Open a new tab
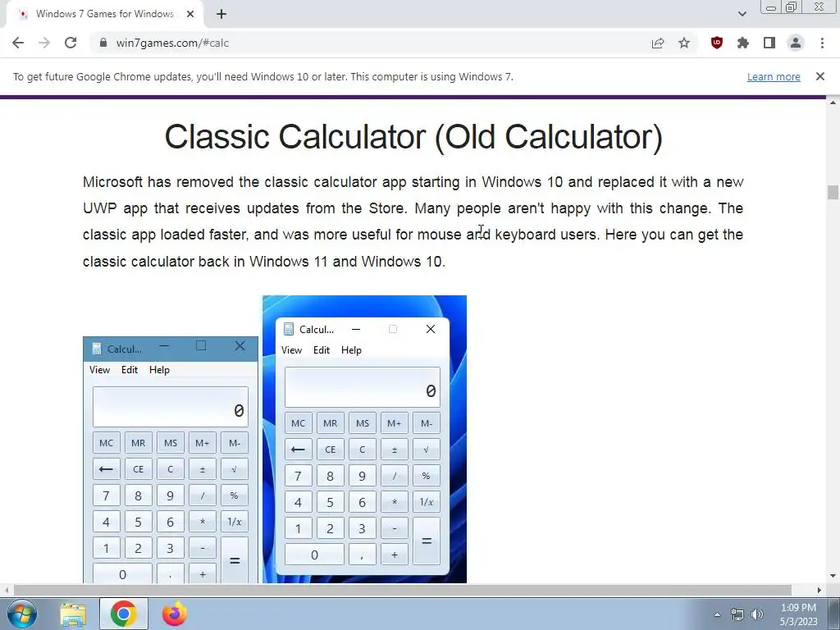This screenshot has width=840, height=630. coord(221,14)
